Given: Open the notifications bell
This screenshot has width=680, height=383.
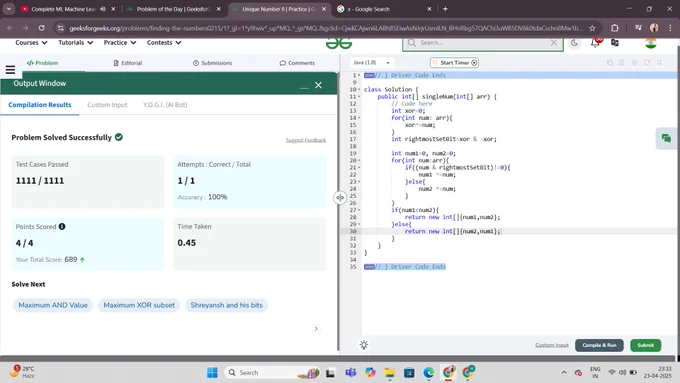Looking at the screenshot, I should tap(595, 43).
